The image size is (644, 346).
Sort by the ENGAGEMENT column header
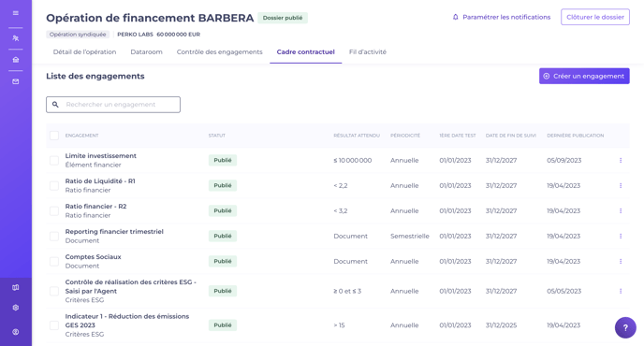[x=81, y=136]
